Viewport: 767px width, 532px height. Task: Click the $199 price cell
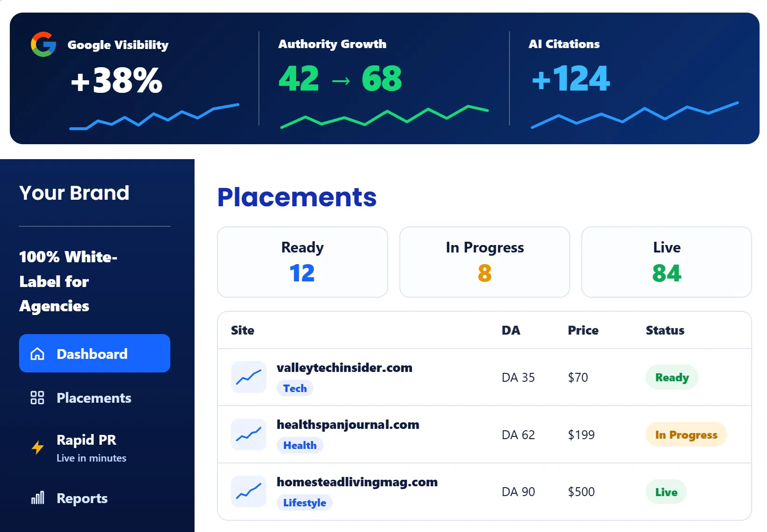[x=581, y=434]
